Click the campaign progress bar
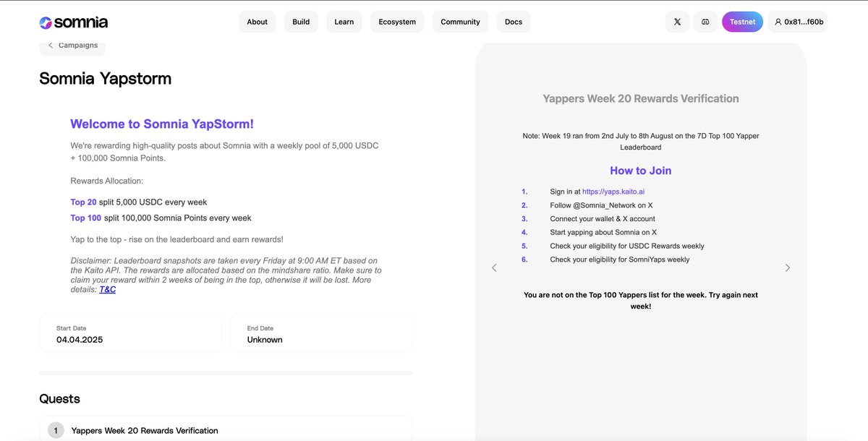The image size is (868, 441). (x=226, y=373)
